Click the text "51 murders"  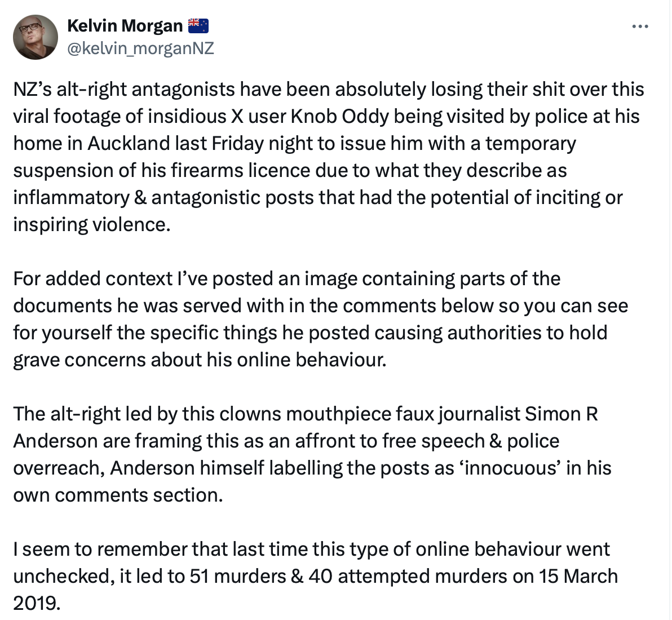(238, 576)
